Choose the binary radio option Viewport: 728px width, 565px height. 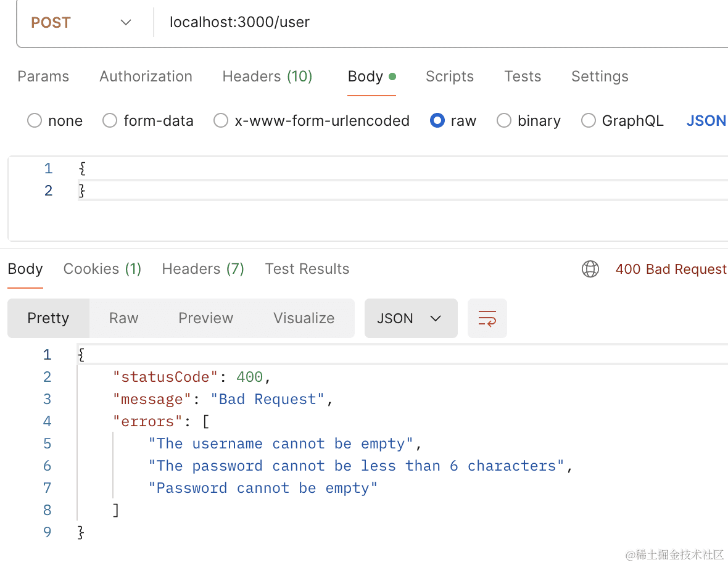click(x=504, y=121)
